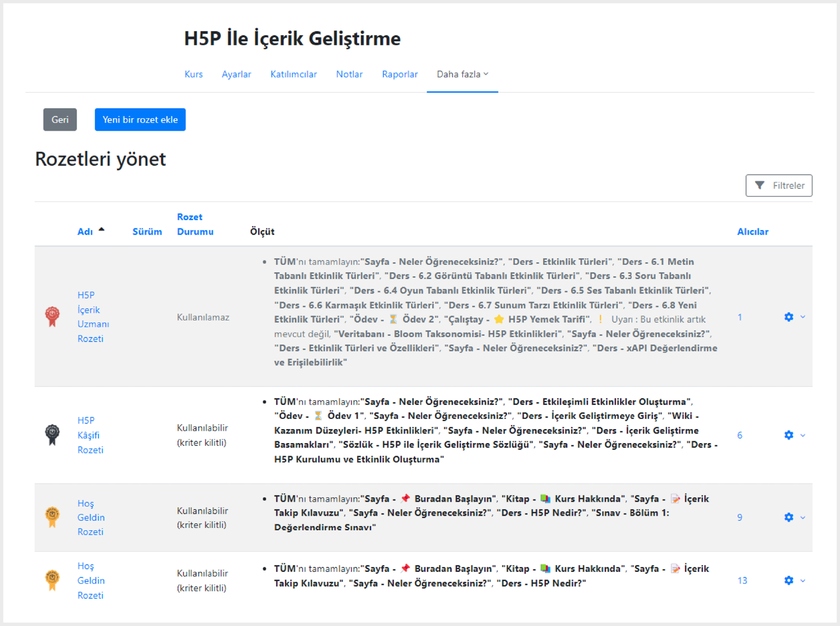The width and height of the screenshot is (840, 626).
Task: Switch to Notlar tab
Action: [349, 74]
